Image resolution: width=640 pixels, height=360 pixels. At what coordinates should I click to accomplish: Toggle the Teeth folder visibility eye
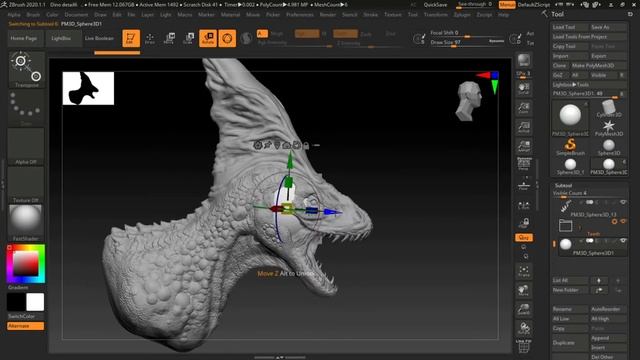[623, 221]
